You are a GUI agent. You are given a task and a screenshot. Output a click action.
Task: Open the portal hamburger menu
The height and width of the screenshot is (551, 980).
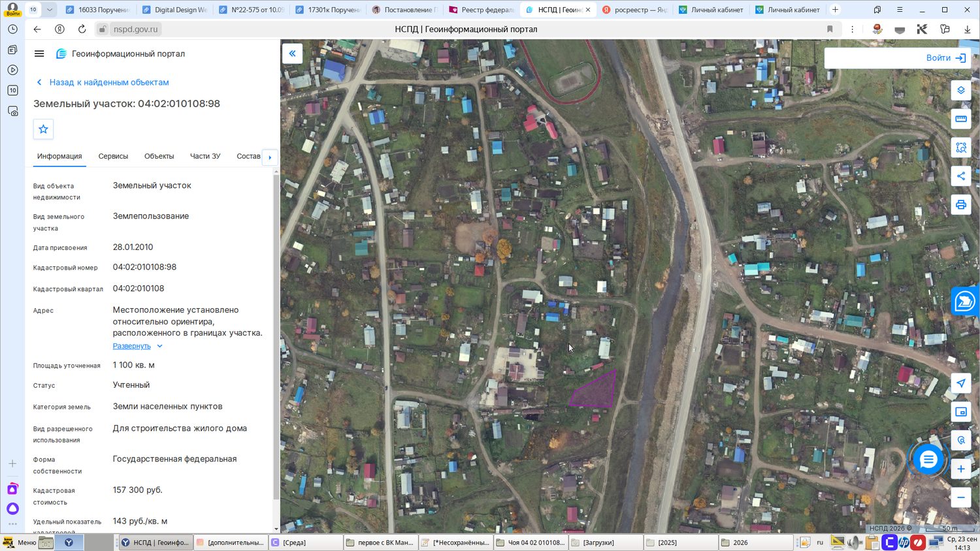39,54
